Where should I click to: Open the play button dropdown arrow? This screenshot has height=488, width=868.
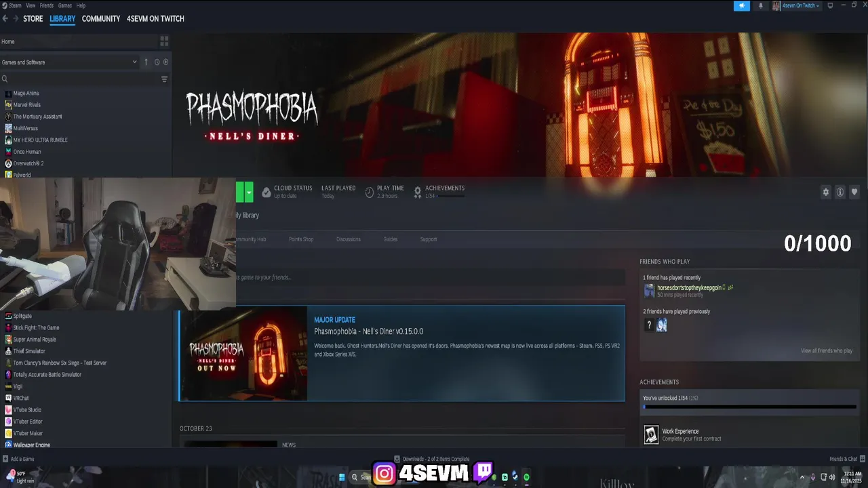[249, 192]
